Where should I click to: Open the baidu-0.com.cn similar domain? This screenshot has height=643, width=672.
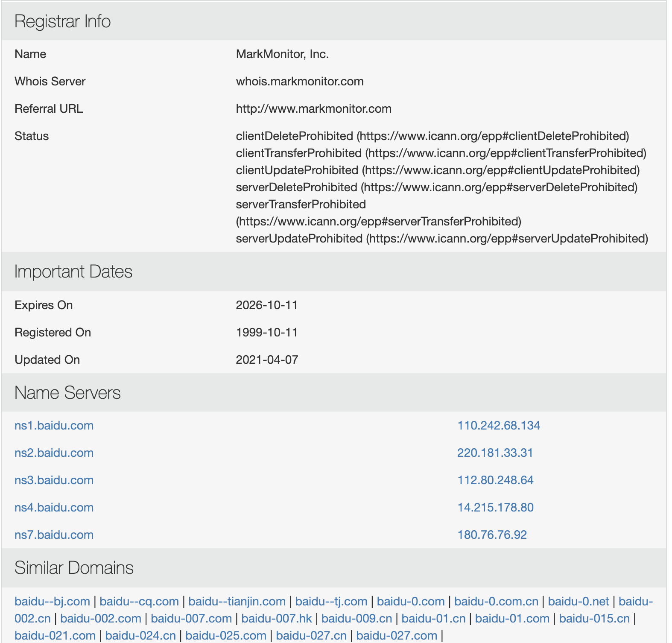click(496, 602)
